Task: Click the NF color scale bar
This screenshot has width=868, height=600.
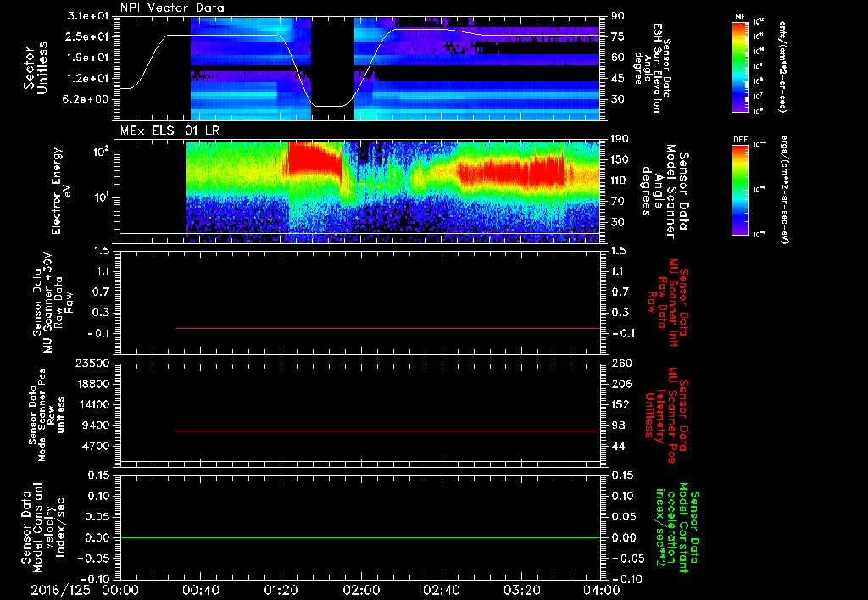Action: tap(740, 67)
